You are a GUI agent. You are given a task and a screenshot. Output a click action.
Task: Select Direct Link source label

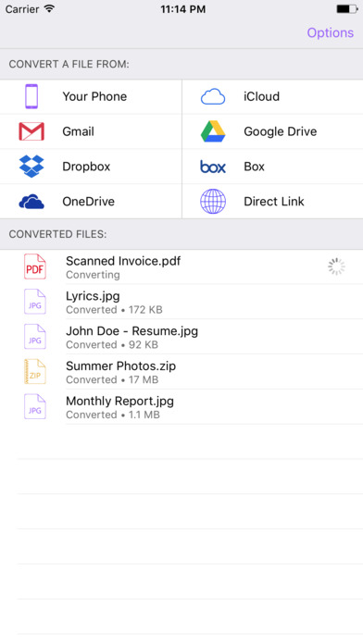274,202
